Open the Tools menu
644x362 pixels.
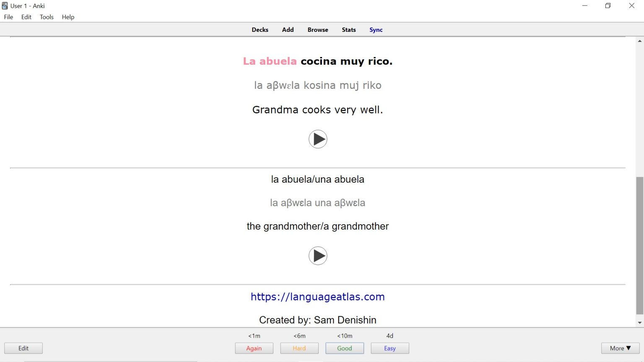47,17
